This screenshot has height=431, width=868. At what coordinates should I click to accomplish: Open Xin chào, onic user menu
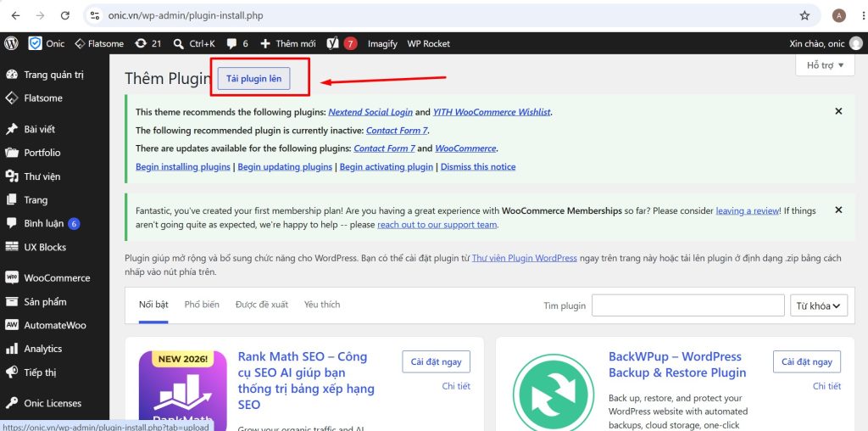[x=826, y=43]
